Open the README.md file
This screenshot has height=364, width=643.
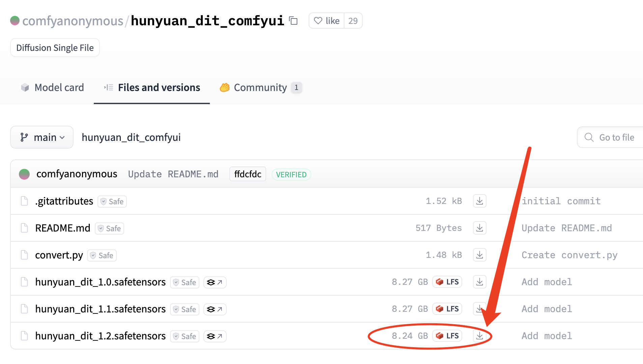pyautogui.click(x=63, y=228)
